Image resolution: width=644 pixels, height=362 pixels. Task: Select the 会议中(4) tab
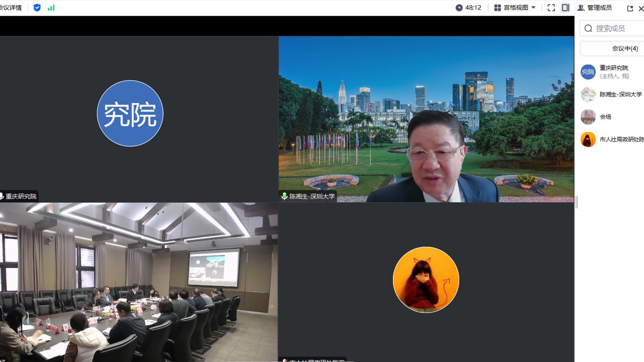624,49
